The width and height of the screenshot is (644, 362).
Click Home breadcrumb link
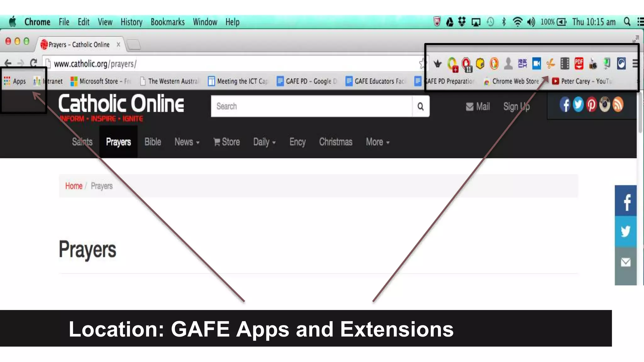[x=74, y=186]
